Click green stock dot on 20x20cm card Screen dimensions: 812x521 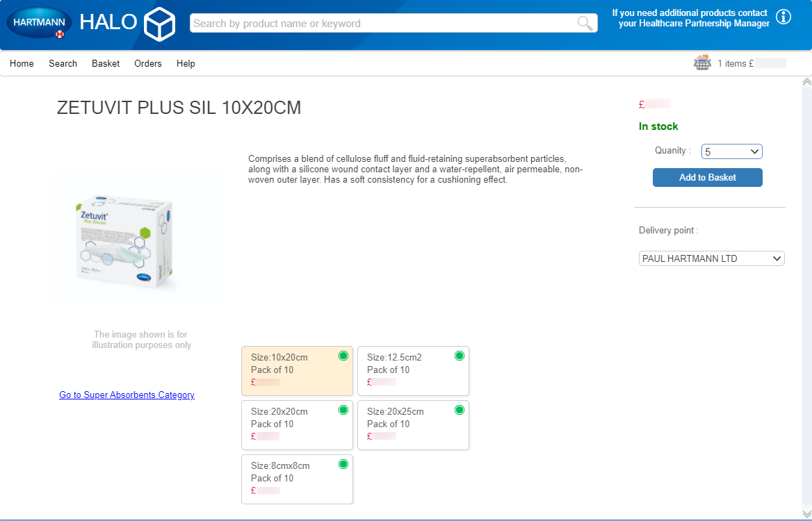pyautogui.click(x=343, y=410)
